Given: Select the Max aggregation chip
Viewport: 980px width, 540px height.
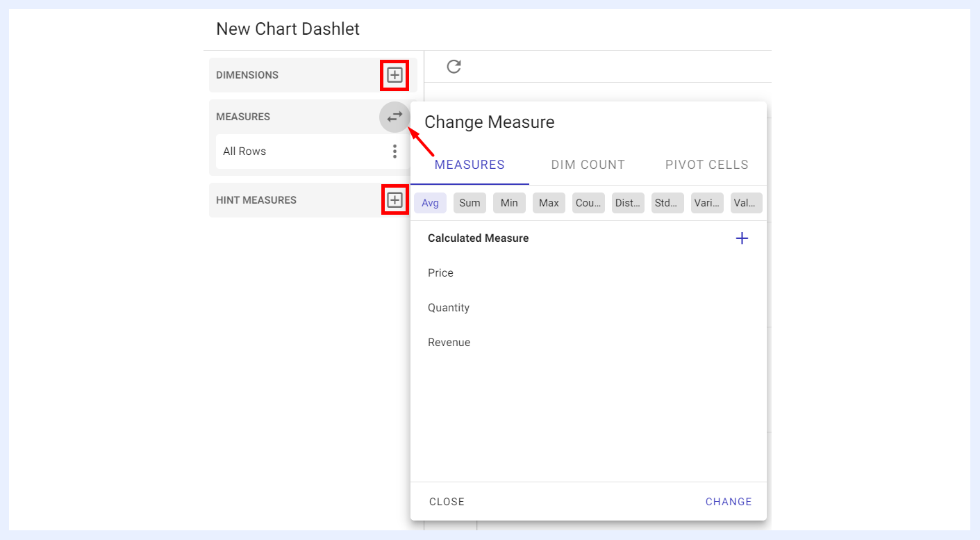Looking at the screenshot, I should point(549,203).
